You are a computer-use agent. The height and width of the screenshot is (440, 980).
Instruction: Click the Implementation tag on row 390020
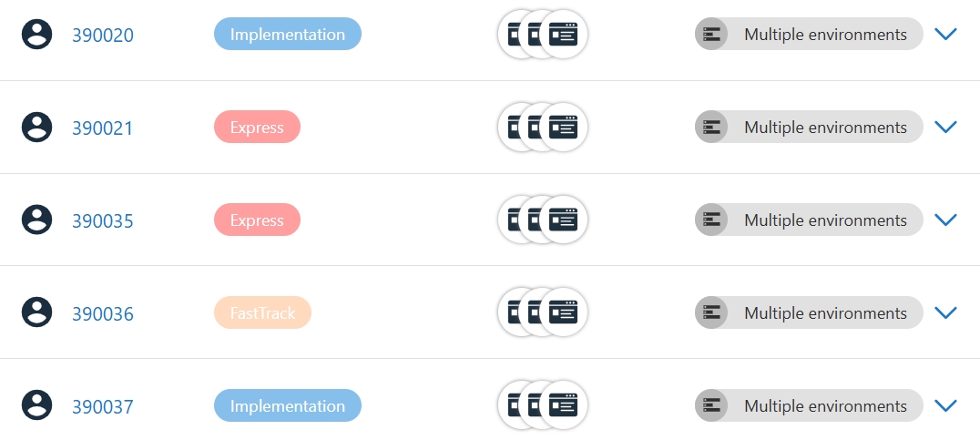[288, 35]
